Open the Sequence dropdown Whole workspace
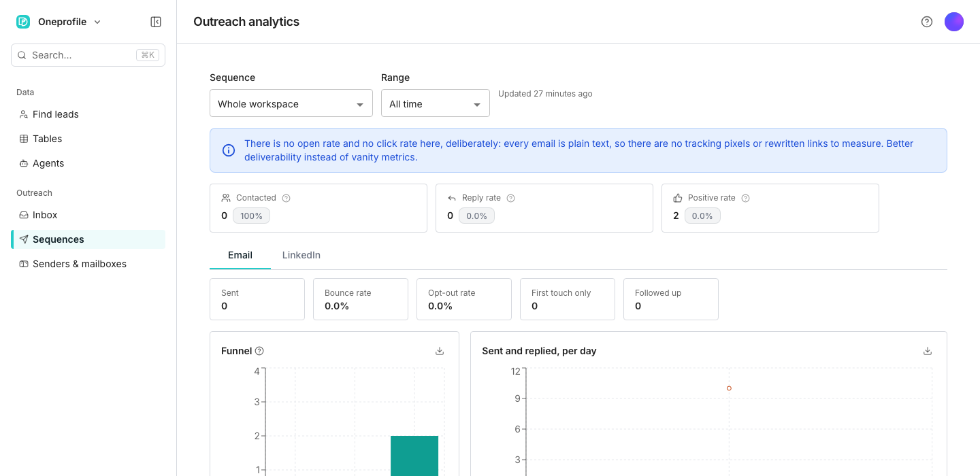 coord(291,103)
